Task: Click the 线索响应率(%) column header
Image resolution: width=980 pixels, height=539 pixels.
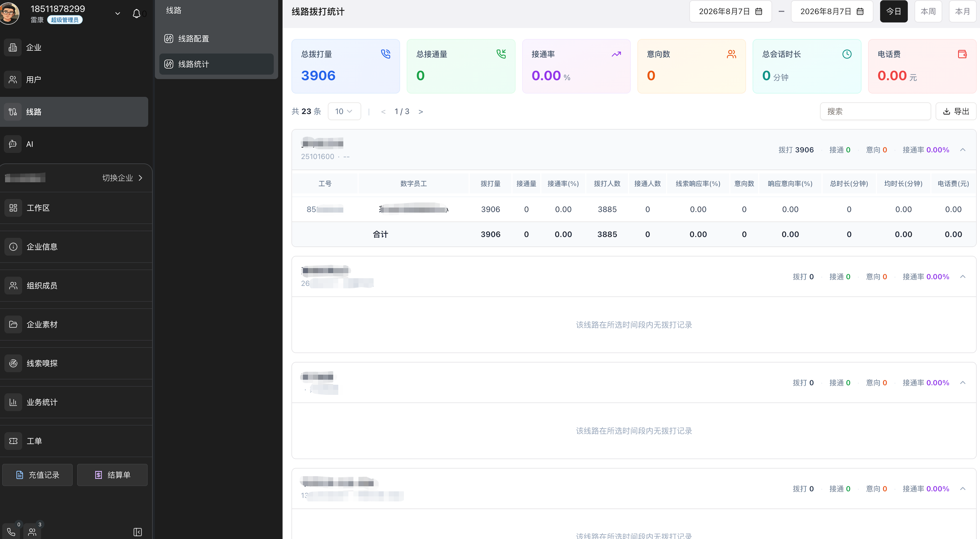Action: point(698,183)
